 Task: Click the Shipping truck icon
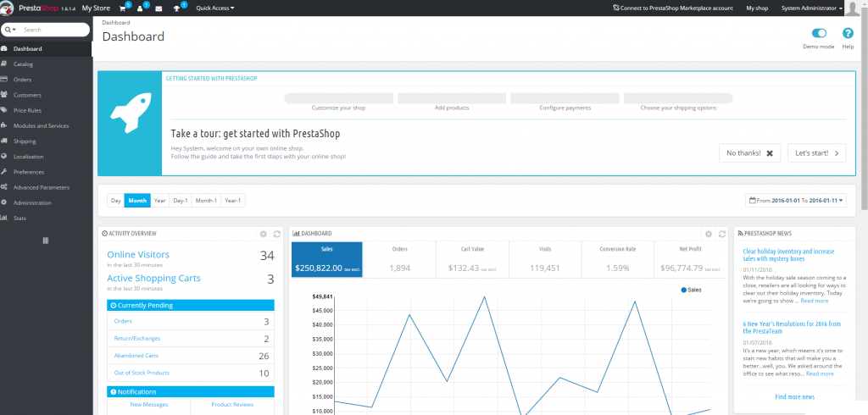pyautogui.click(x=4, y=141)
